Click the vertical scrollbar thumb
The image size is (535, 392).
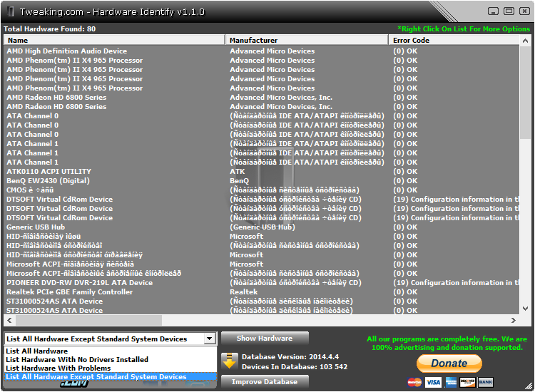click(x=525, y=93)
